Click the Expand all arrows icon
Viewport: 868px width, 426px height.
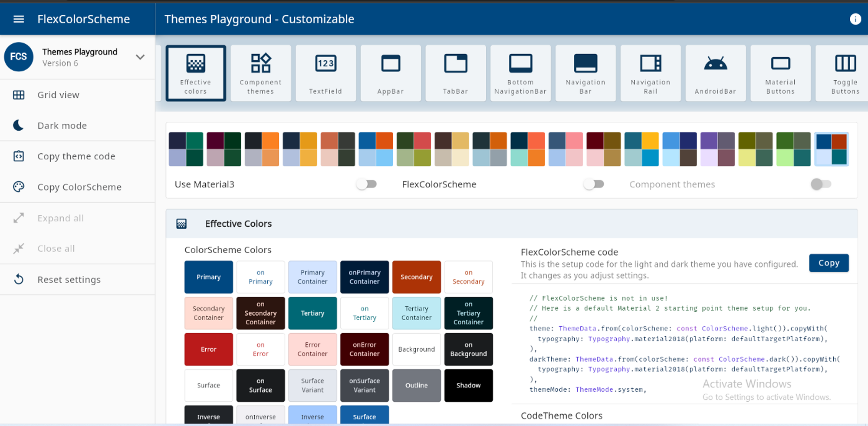click(x=19, y=218)
